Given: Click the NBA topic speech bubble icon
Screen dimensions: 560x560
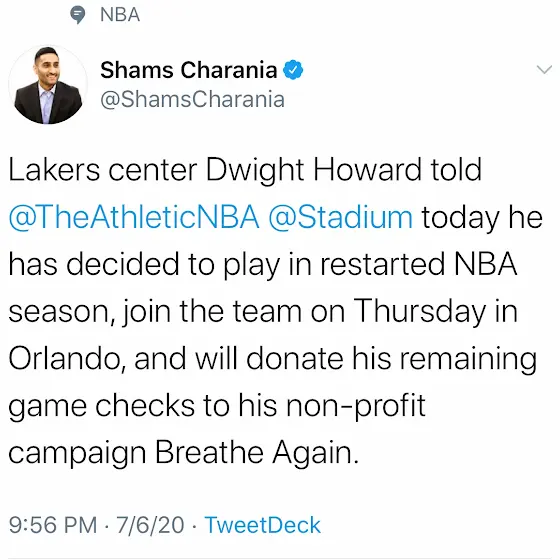Looking at the screenshot, I should (78, 15).
